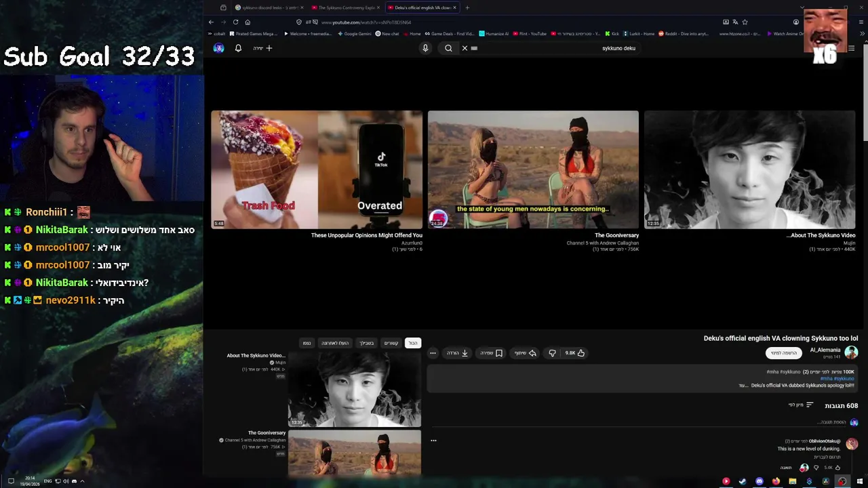Switch to 'sykkuno discord leaks' browser tab
868x488 pixels.
(270, 7)
